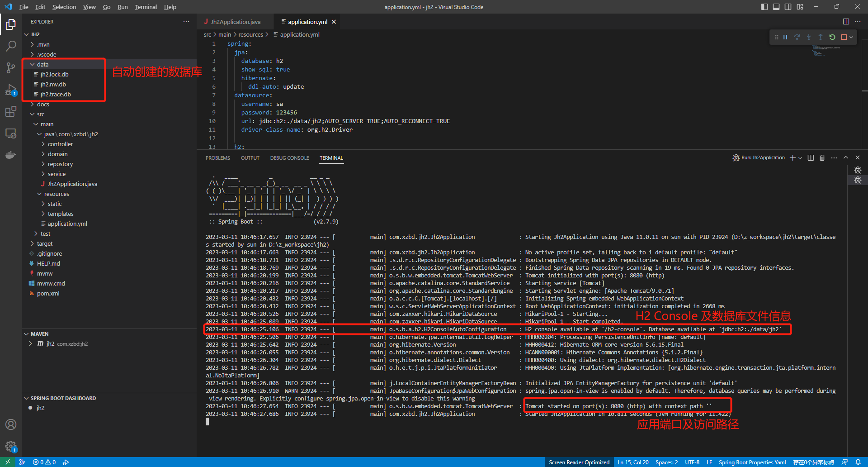Create a new terminal with plus icon

[793, 157]
